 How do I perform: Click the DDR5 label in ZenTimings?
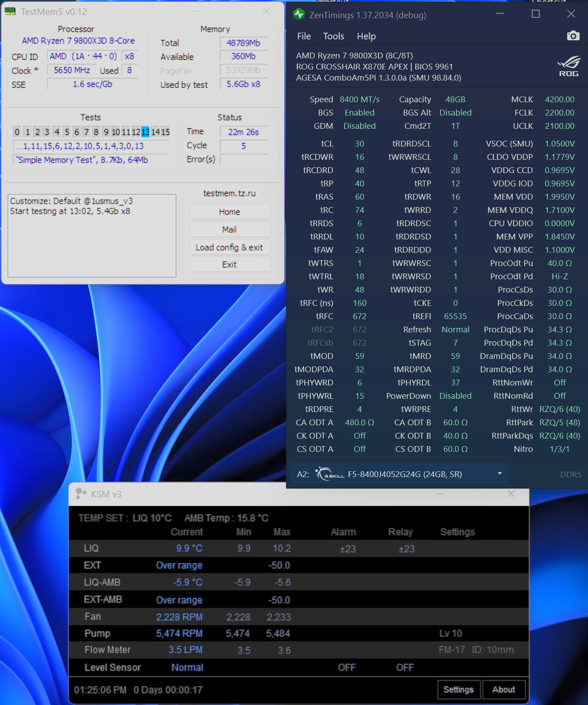tap(571, 474)
